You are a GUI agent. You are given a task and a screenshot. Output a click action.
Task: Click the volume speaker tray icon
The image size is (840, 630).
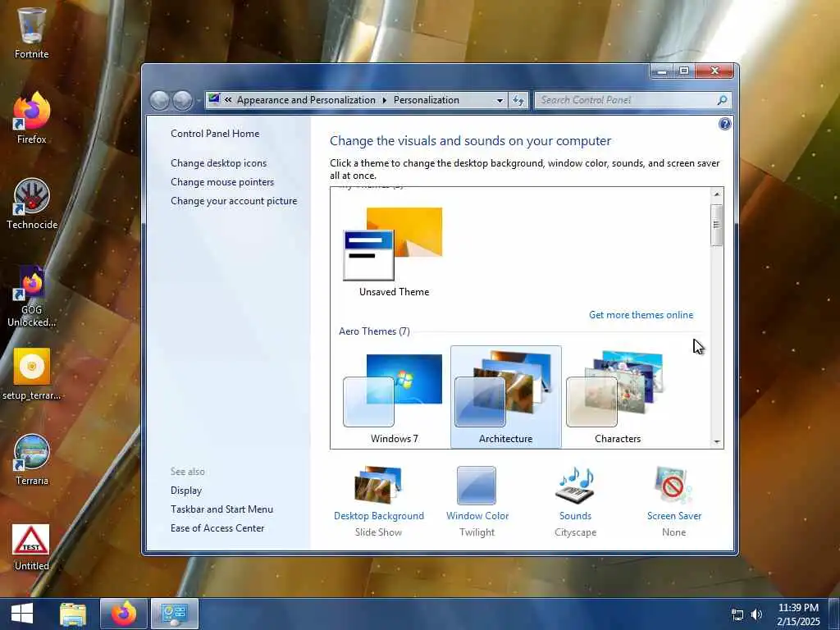point(756,614)
